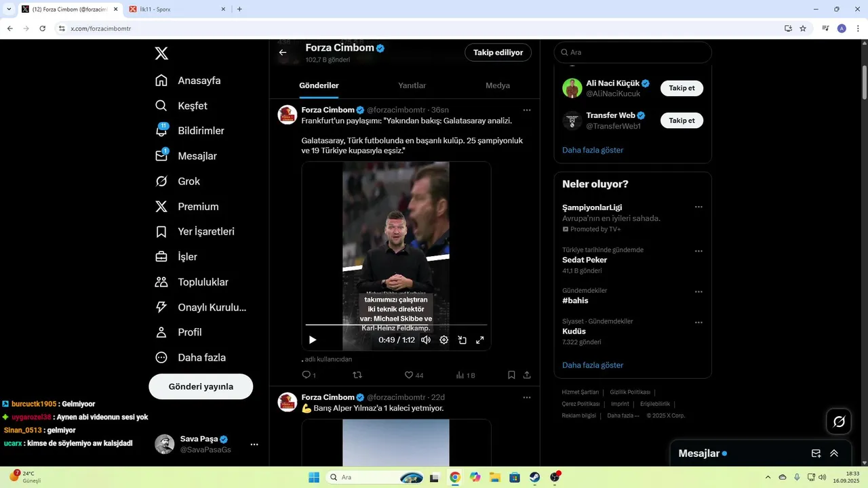The image size is (868, 488).
Task: Open Premium page
Action: pos(186,206)
